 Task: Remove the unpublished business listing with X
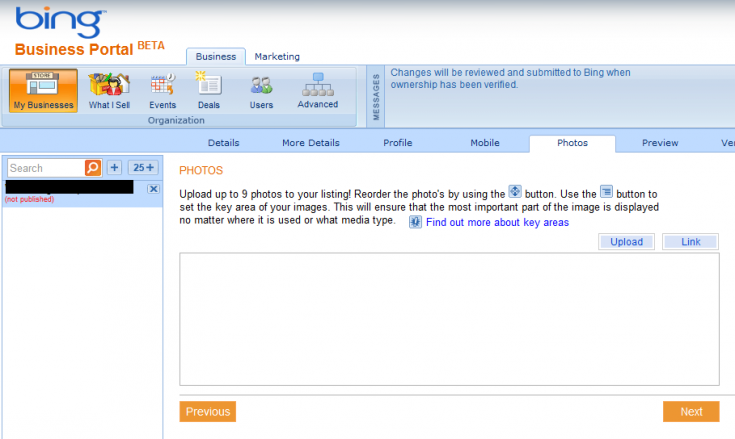[153, 189]
